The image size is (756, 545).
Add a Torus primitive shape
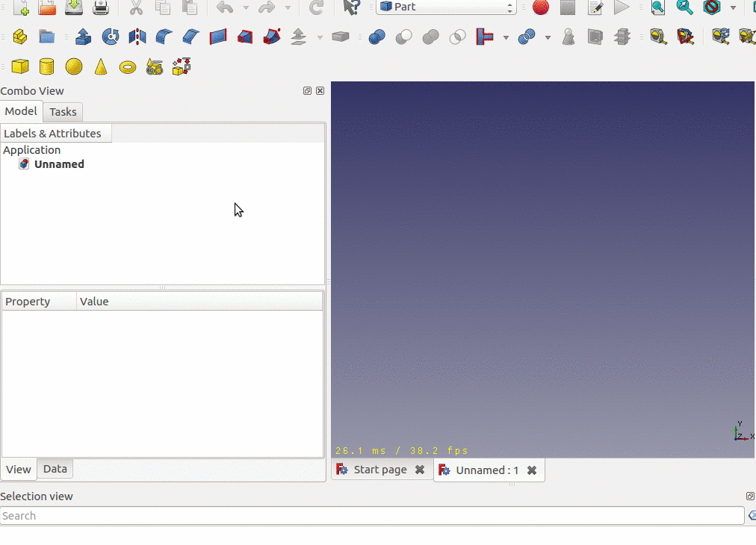point(128,67)
